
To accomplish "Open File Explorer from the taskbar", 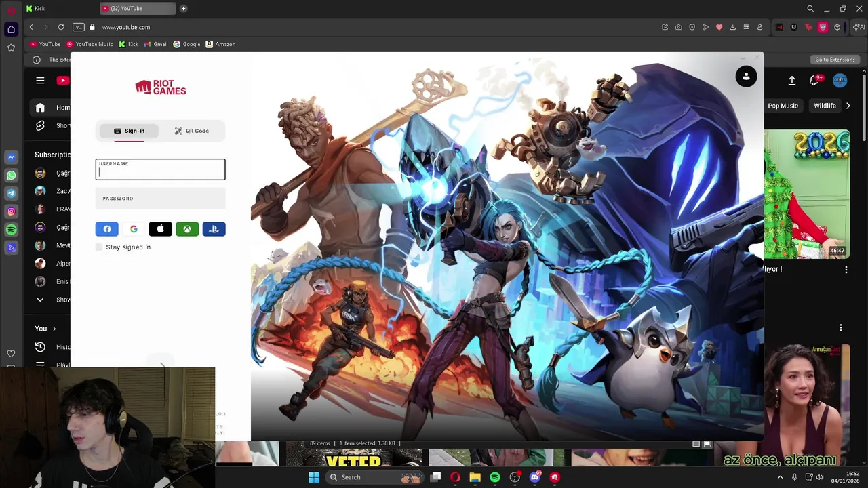I will 475,477.
